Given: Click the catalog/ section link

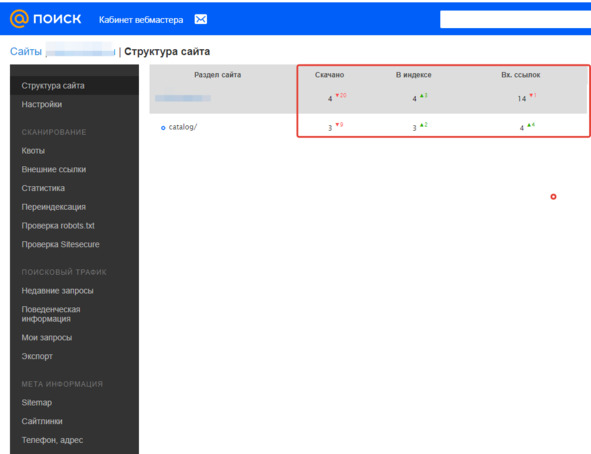Looking at the screenshot, I should tap(182, 127).
